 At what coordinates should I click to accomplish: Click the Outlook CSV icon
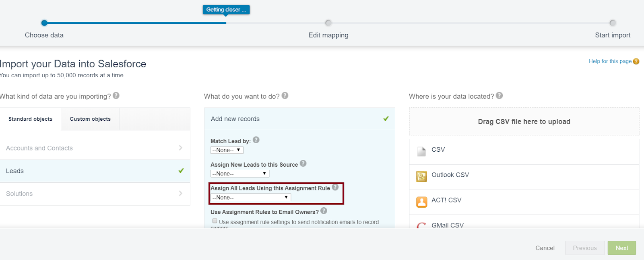click(x=421, y=176)
